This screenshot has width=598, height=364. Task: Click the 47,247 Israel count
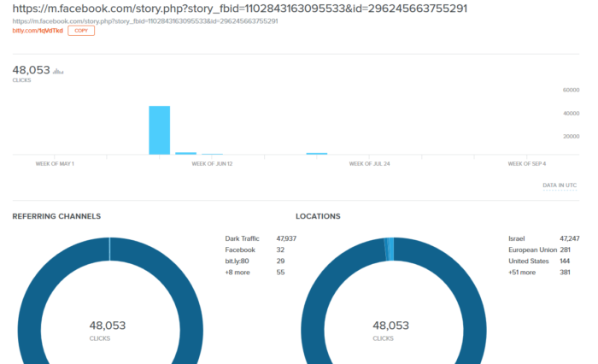570,238
